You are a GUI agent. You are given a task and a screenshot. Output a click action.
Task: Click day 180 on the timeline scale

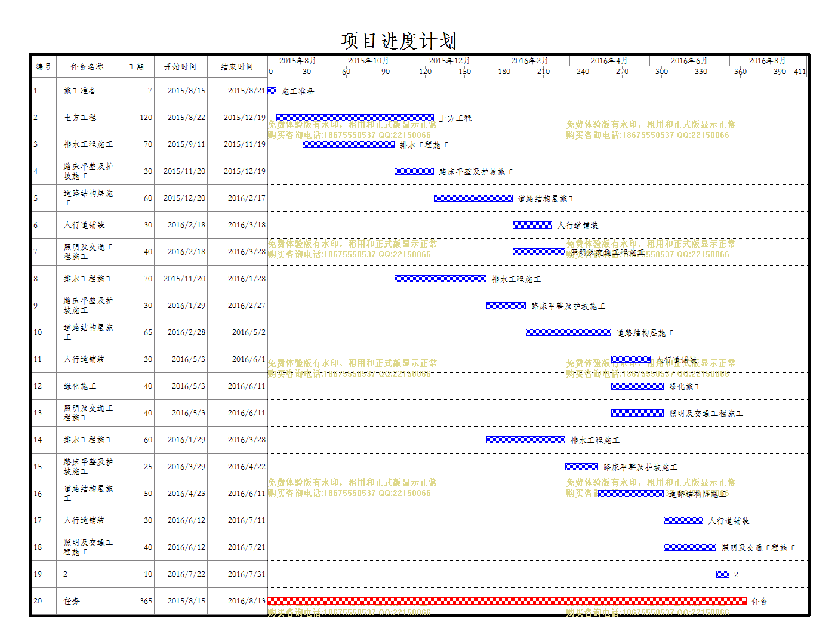point(504,72)
